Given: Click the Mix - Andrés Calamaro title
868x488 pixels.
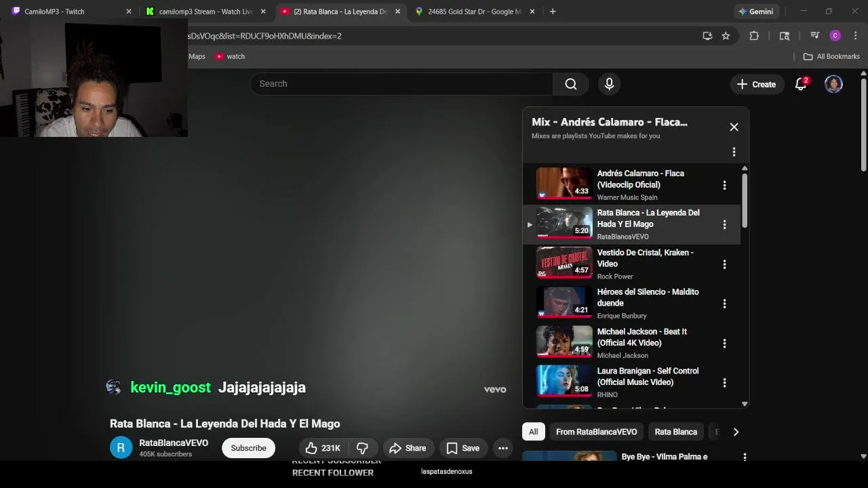Looking at the screenshot, I should [610, 122].
